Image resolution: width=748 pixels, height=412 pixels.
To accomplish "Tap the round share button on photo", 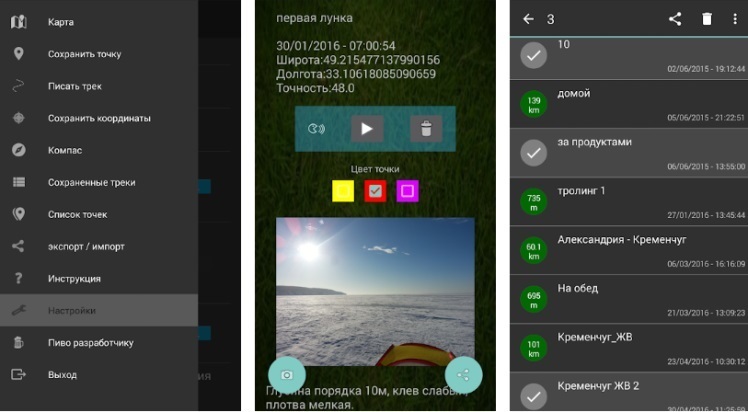I will click(x=463, y=375).
